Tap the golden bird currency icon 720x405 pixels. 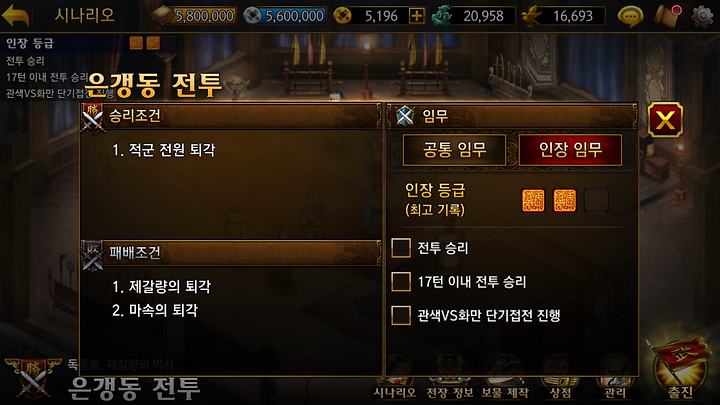click(x=533, y=16)
